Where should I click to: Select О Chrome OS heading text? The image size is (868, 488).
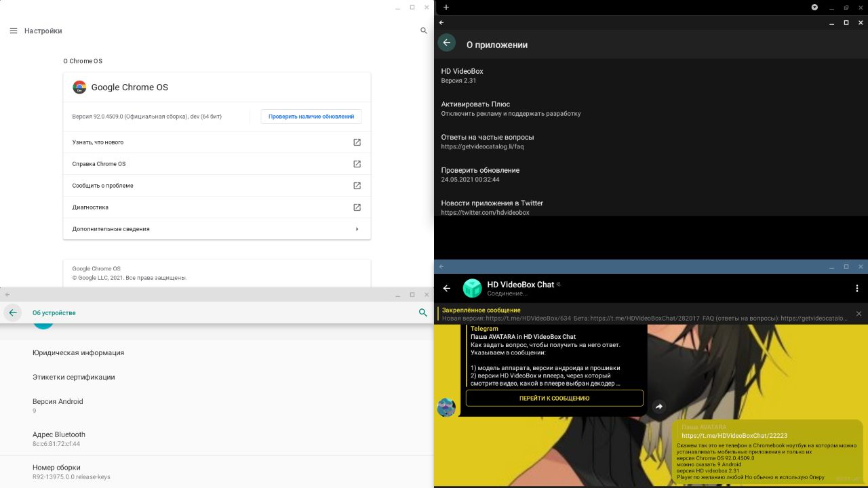pyautogui.click(x=83, y=61)
